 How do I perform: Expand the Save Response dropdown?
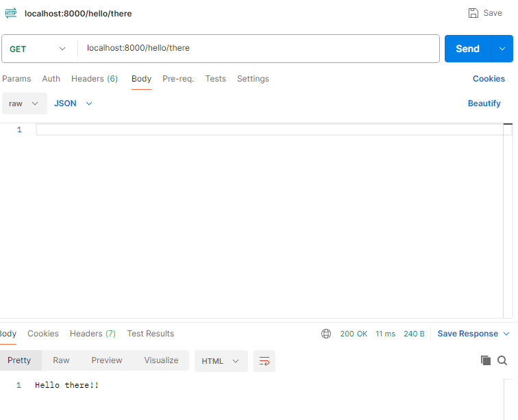point(506,334)
